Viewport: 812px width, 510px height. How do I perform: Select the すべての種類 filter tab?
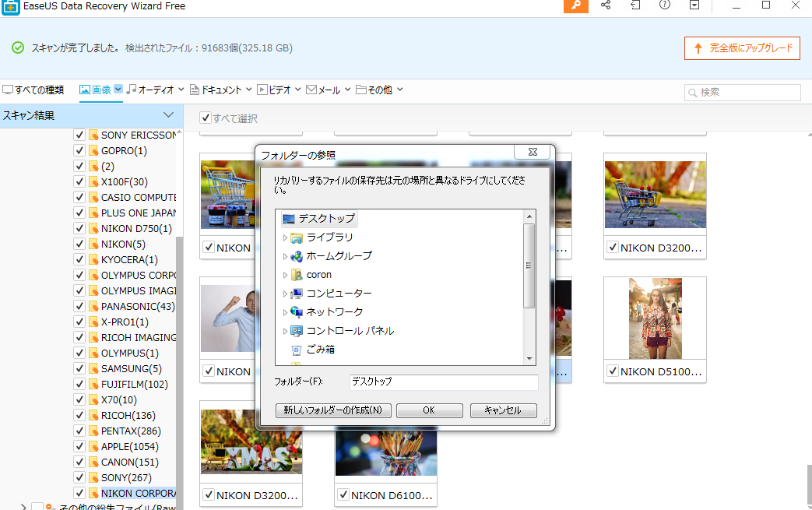coord(33,90)
